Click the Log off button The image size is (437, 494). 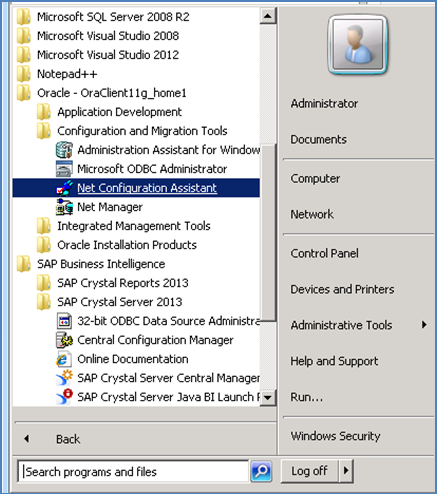pyautogui.click(x=309, y=471)
